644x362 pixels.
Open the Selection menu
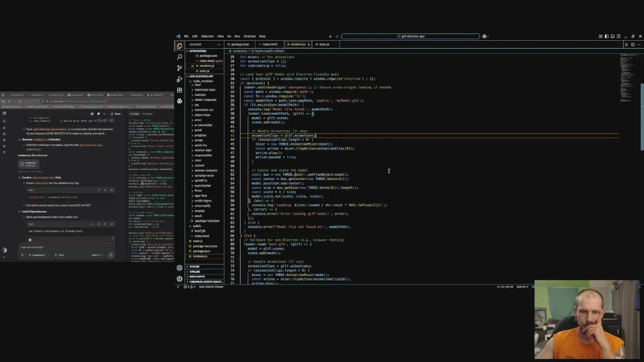point(207,36)
